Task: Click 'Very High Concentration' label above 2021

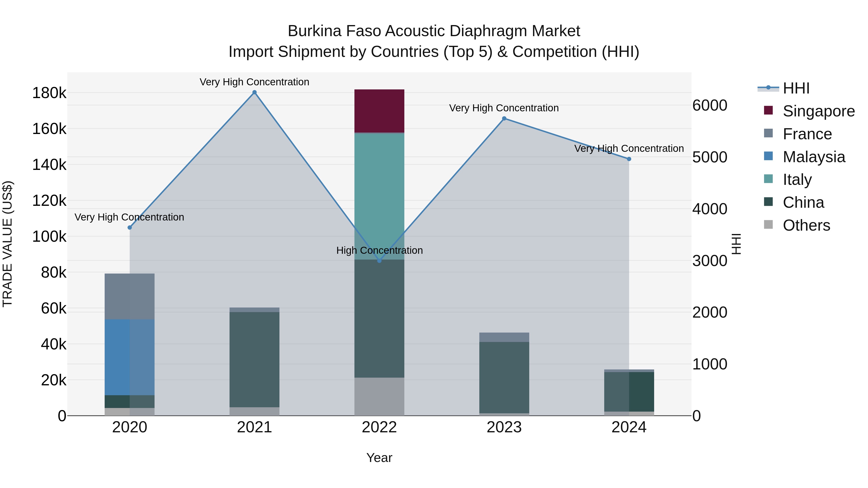Action: pos(254,82)
